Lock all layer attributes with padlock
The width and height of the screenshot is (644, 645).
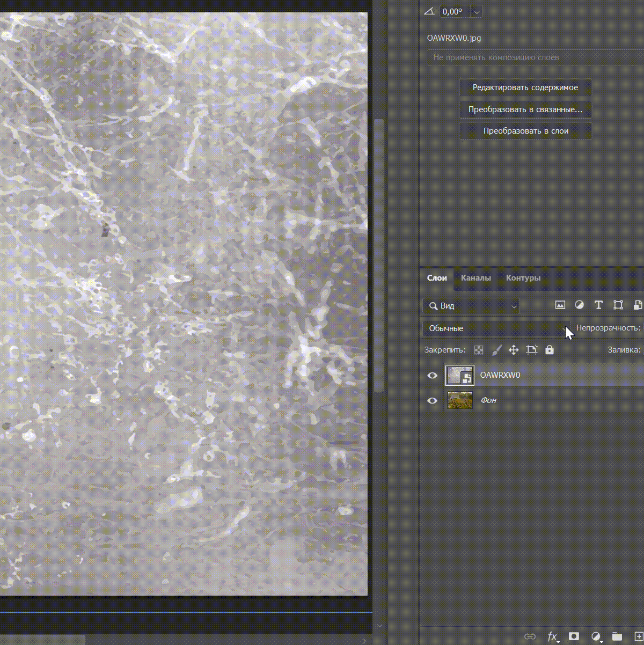pyautogui.click(x=550, y=350)
